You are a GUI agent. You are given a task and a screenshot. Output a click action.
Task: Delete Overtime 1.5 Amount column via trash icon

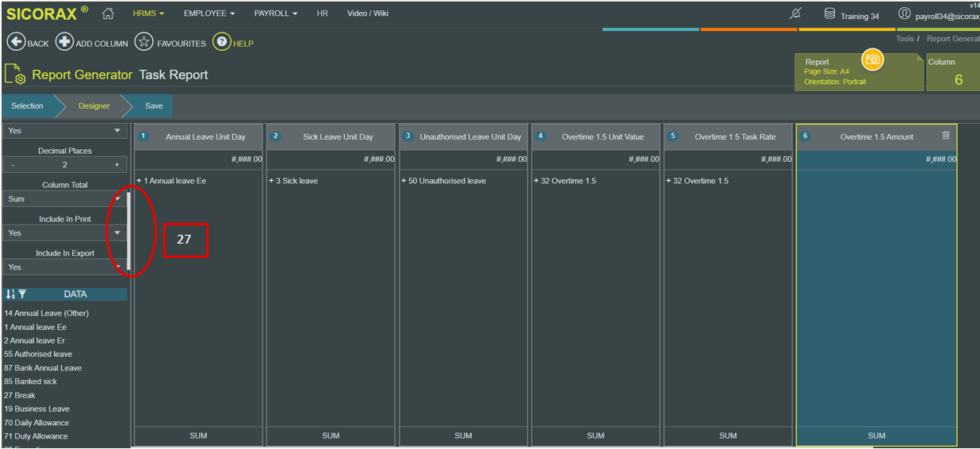pyautogui.click(x=946, y=136)
